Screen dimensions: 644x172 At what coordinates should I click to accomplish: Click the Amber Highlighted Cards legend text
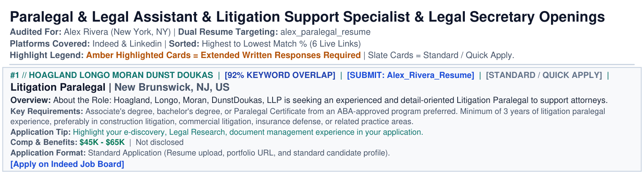coord(224,55)
